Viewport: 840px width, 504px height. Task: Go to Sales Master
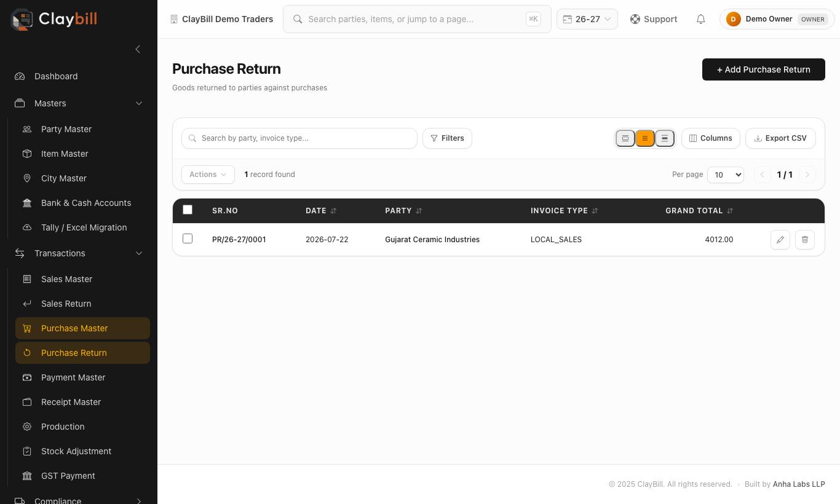pos(82,279)
